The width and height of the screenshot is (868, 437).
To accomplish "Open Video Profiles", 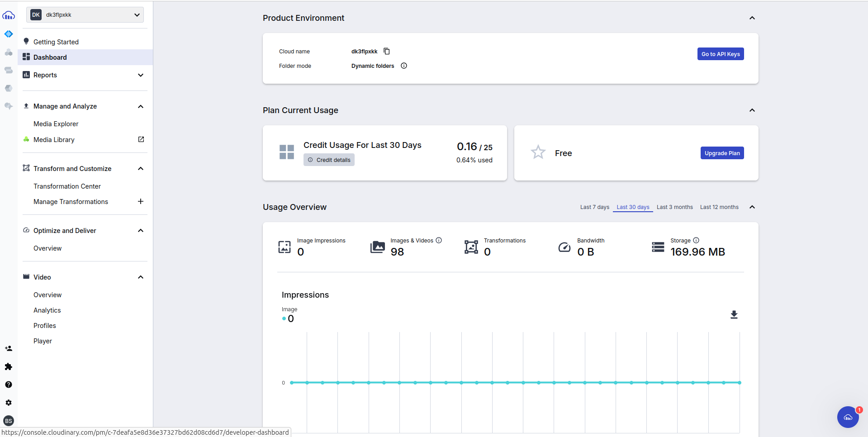I will [45, 326].
